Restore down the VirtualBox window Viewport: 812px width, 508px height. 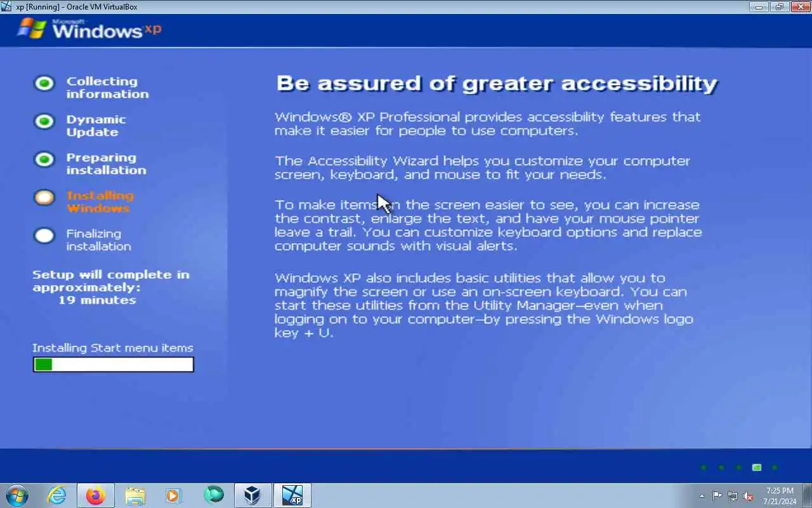click(x=780, y=7)
